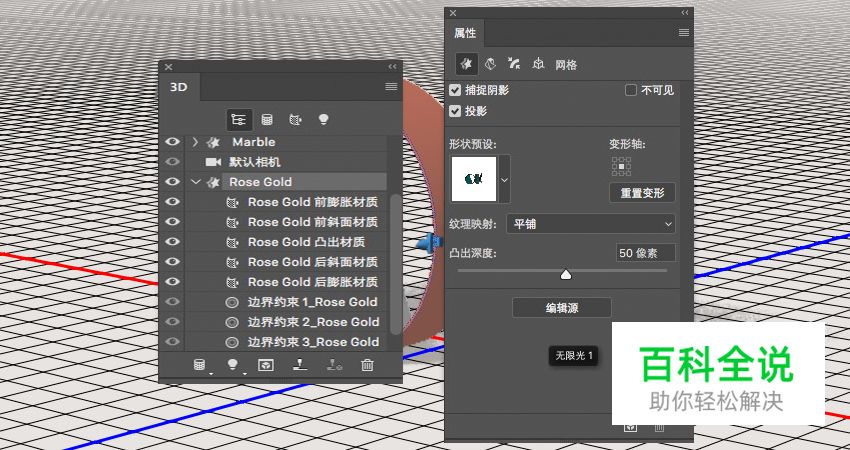Image resolution: width=850 pixels, height=450 pixels.
Task: Close the 3D panel
Action: click(x=168, y=67)
